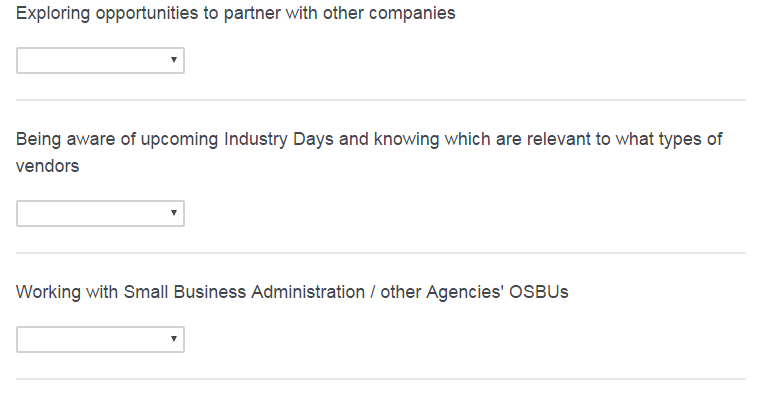Click the separator line below the OSBUs dropdown

tap(381, 379)
